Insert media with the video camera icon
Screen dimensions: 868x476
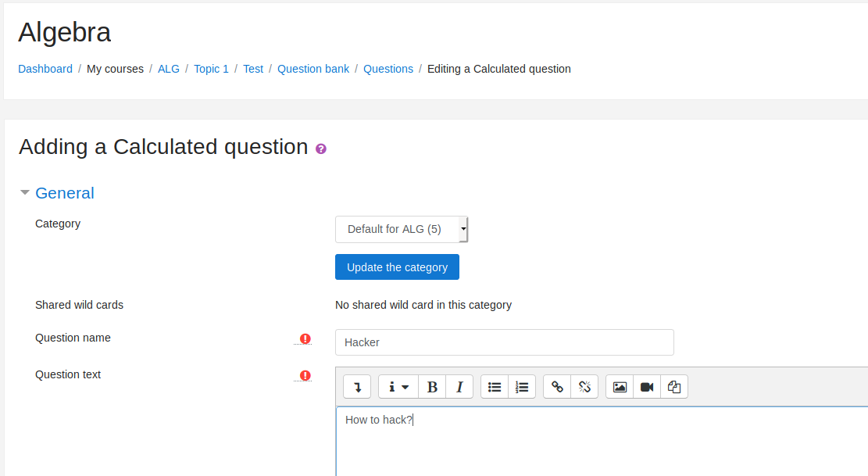point(647,387)
